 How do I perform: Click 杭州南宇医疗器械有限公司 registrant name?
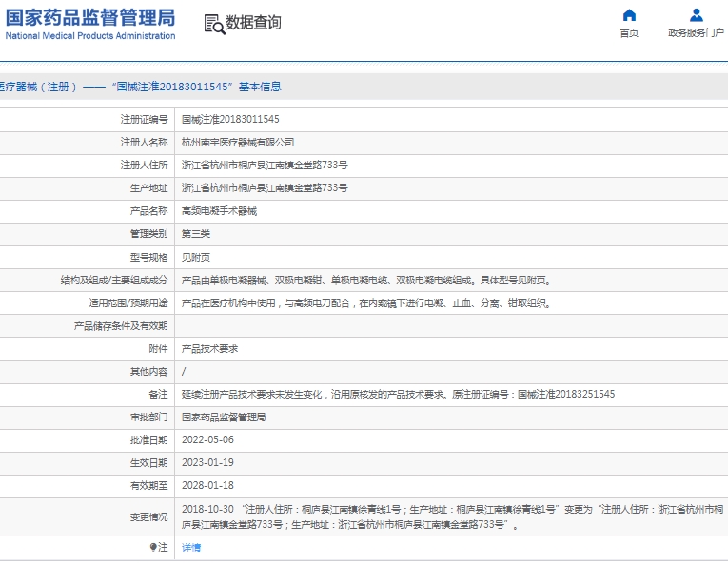(x=238, y=143)
